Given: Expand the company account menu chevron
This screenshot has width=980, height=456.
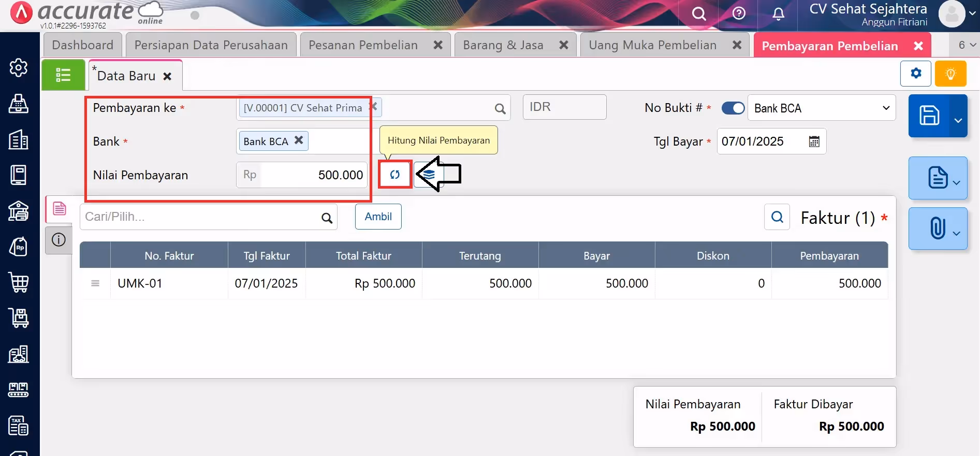Looking at the screenshot, I should tap(973, 14).
